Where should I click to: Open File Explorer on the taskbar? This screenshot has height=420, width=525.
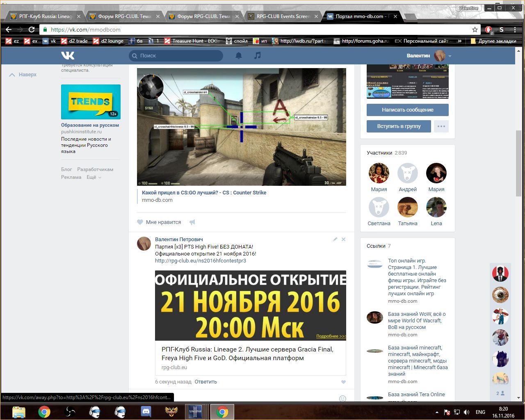(18, 412)
